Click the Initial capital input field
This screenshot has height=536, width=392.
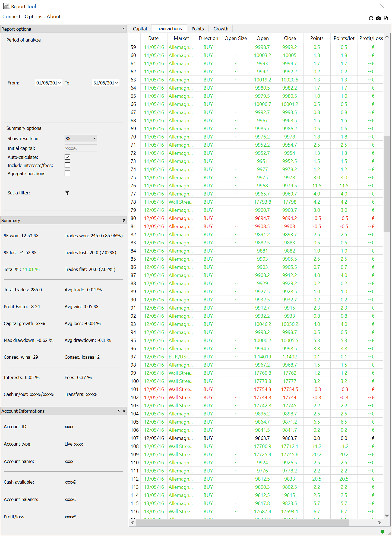pyautogui.click(x=81, y=148)
